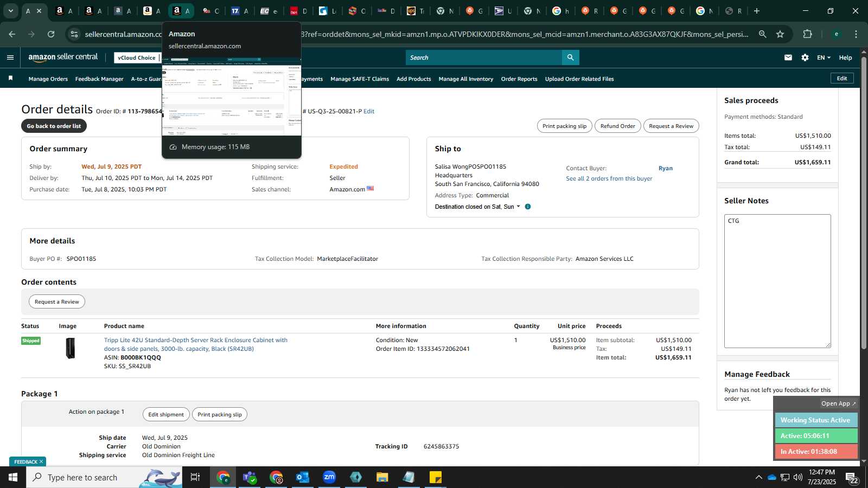The height and width of the screenshot is (488, 868).
Task: Click the Refund Order button
Action: (x=617, y=126)
